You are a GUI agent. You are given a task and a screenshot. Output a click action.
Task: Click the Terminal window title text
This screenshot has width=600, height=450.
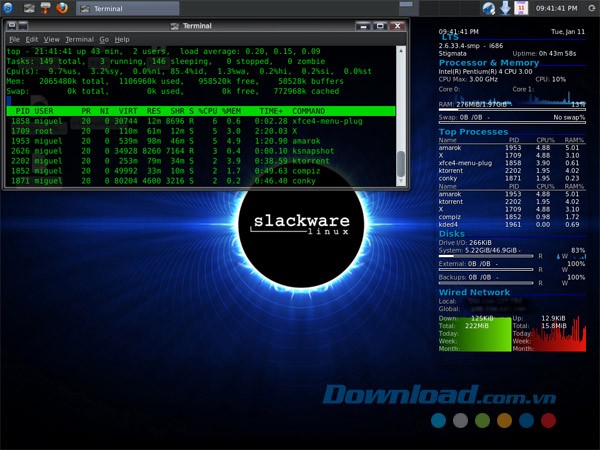(197, 26)
